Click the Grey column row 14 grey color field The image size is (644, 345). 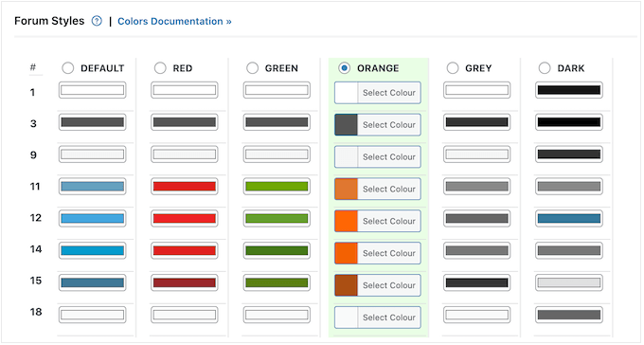pos(476,250)
